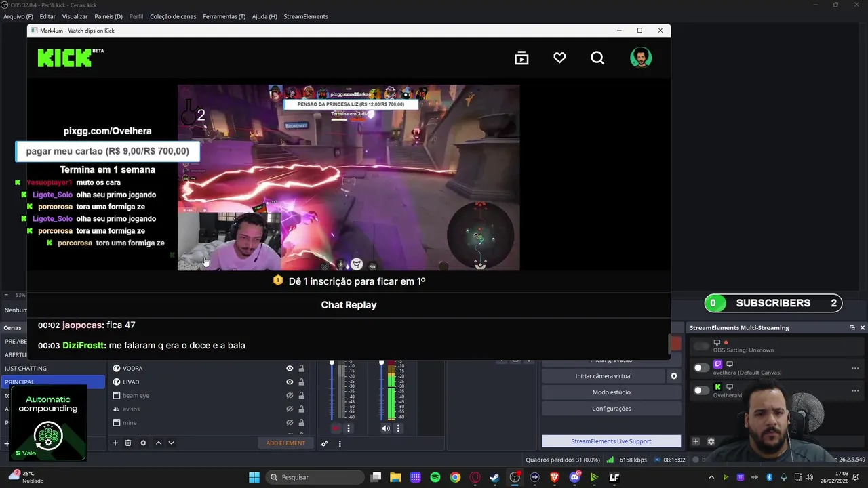Open audio mixer menu dots

coord(340,444)
